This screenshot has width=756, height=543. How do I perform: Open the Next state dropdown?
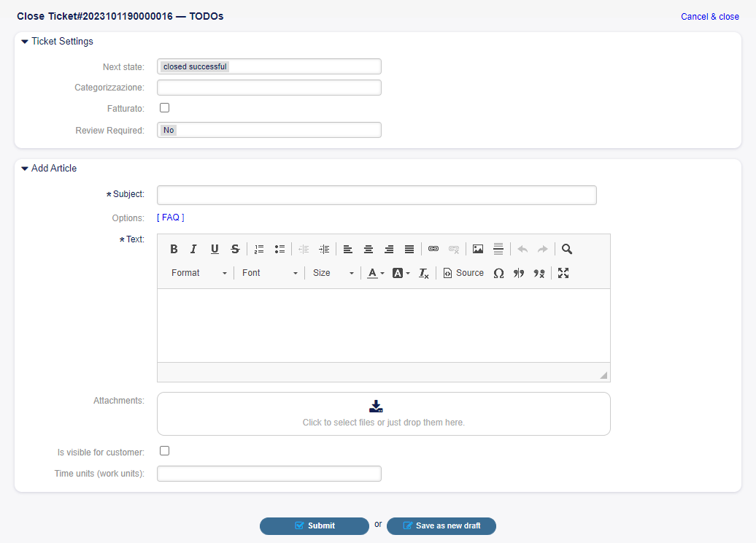pos(269,66)
